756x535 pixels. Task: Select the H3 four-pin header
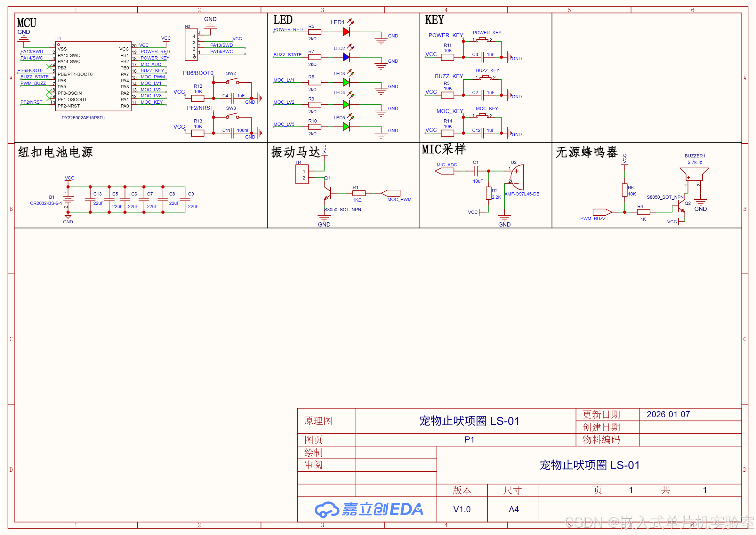[191, 44]
